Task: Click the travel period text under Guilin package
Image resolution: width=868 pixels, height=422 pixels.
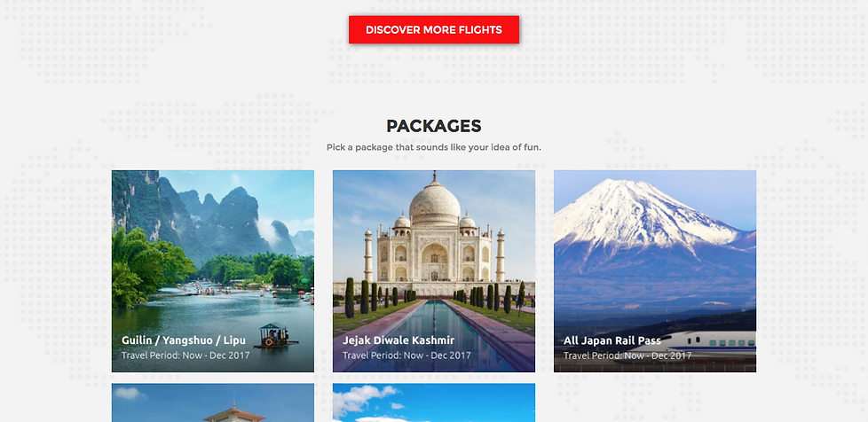Action: (x=185, y=356)
